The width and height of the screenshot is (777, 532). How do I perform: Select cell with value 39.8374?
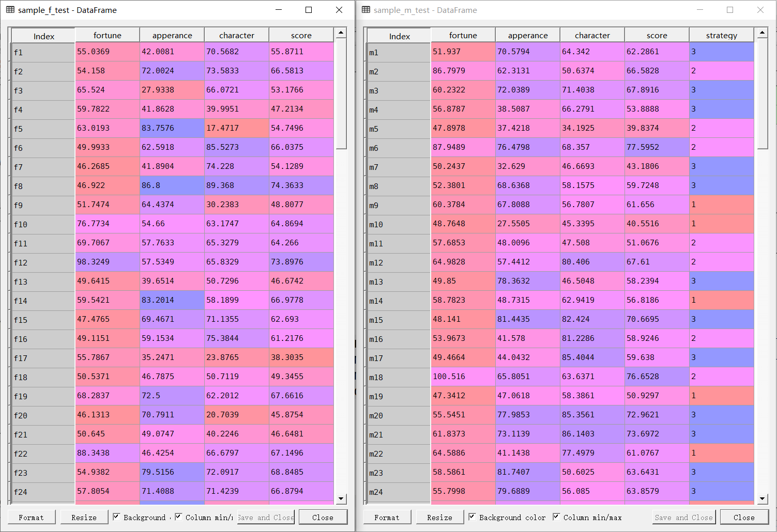click(x=657, y=128)
